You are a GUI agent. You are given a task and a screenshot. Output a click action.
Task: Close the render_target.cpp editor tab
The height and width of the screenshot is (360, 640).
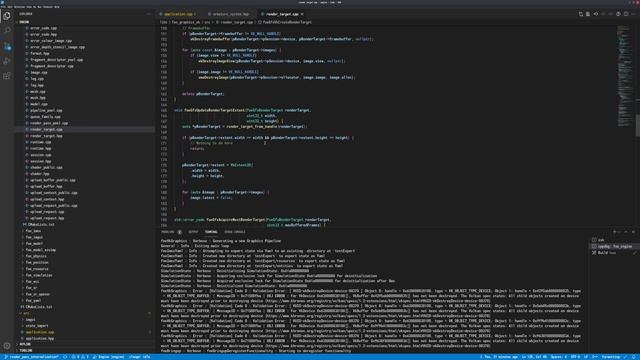pyautogui.click(x=302, y=14)
